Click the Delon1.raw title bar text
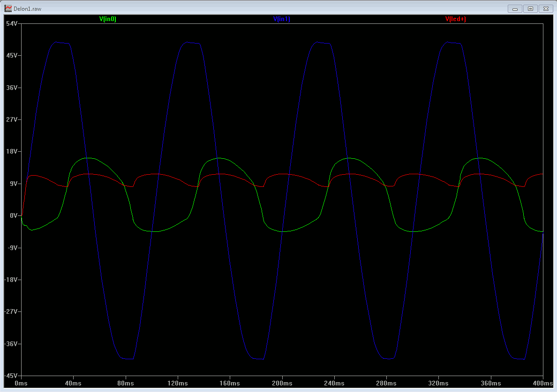The image size is (557, 392). 28,9
